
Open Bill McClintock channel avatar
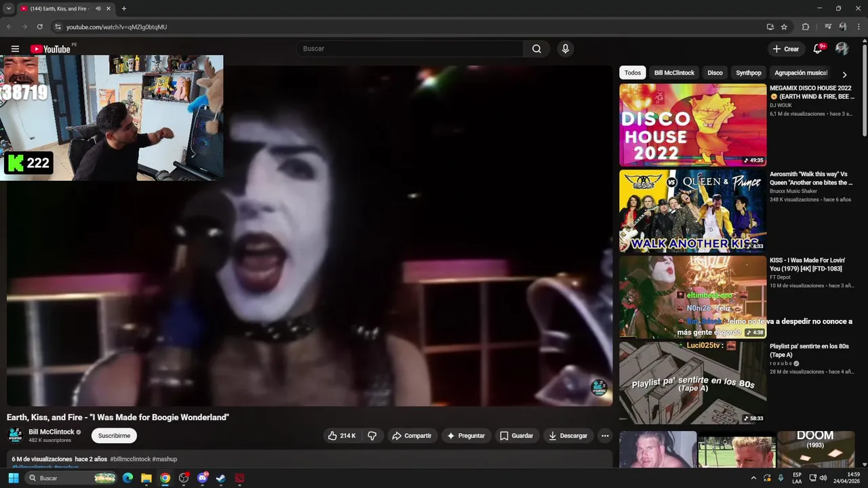pos(15,435)
